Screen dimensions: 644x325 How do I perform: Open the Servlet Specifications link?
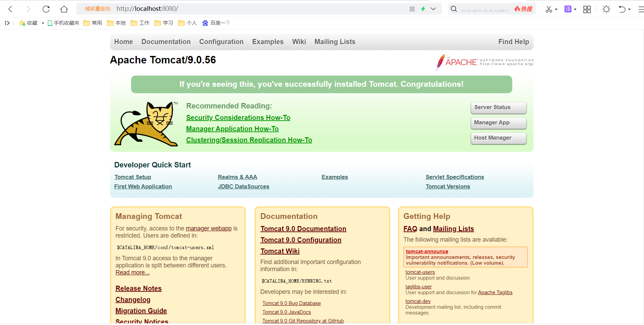455,177
